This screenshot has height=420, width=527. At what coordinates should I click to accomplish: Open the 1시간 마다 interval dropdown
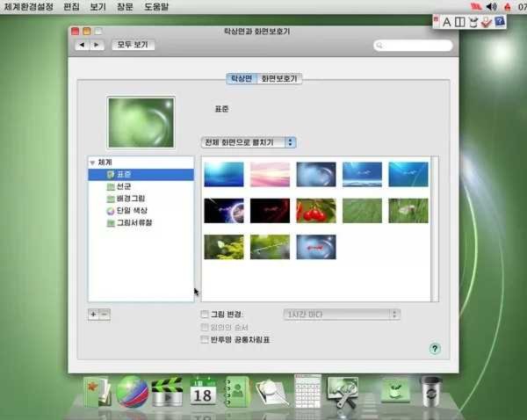(x=342, y=315)
